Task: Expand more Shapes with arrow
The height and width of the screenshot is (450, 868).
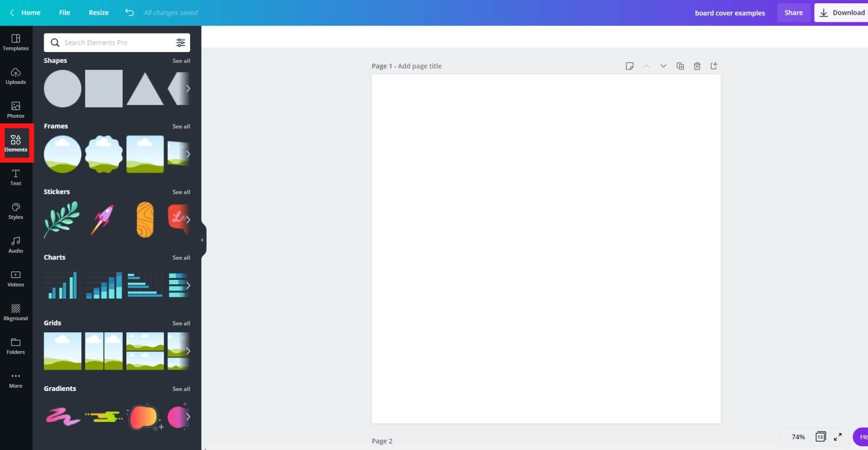Action: pos(188,88)
